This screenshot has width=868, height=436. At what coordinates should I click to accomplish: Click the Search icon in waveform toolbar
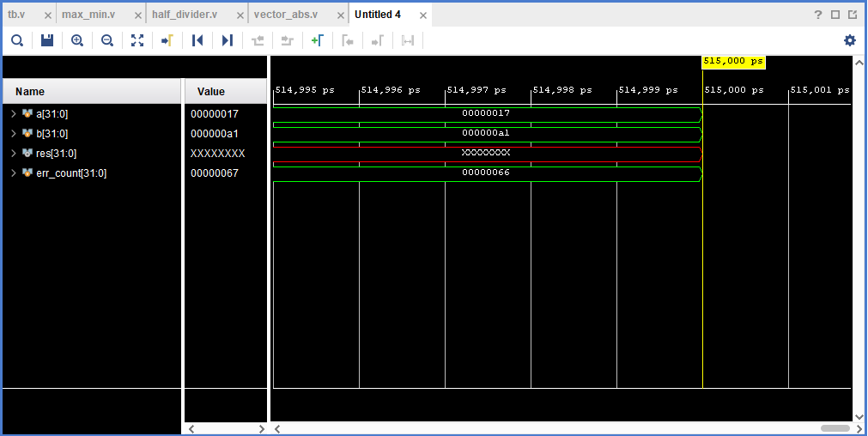coord(17,40)
